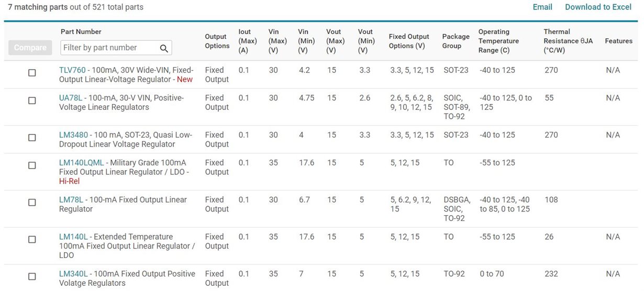The height and width of the screenshot is (291, 644).
Task: Open the Email link
Action: (542, 7)
